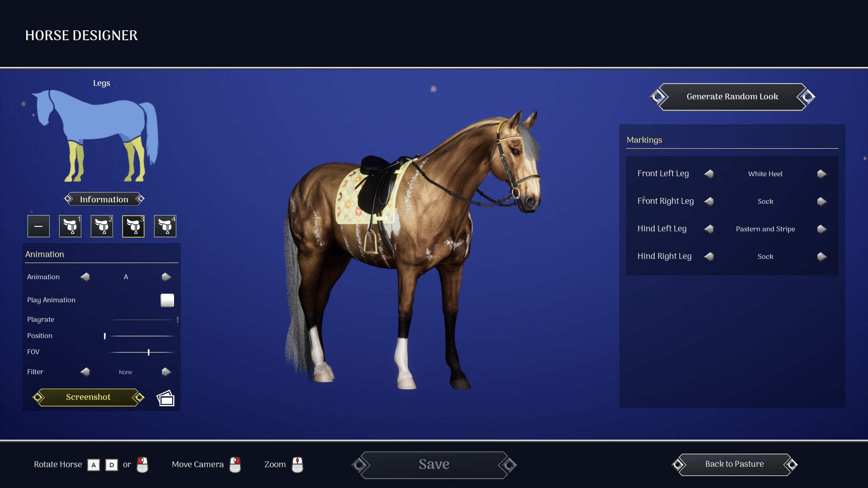Select tack set 3 saddle icon

coord(133,226)
